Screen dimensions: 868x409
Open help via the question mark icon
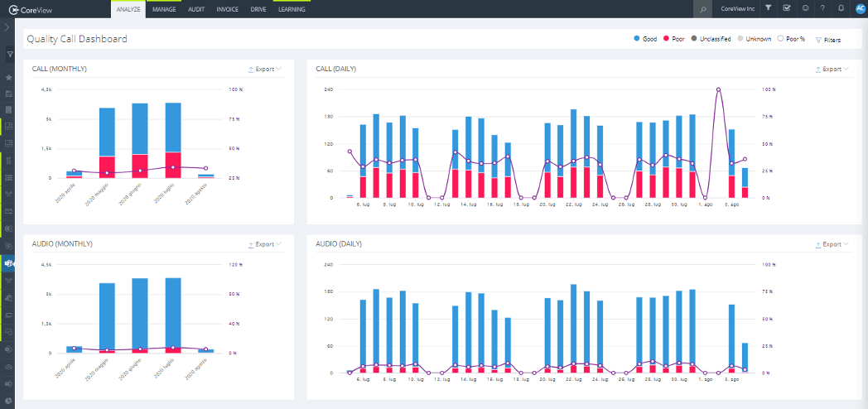[822, 8]
